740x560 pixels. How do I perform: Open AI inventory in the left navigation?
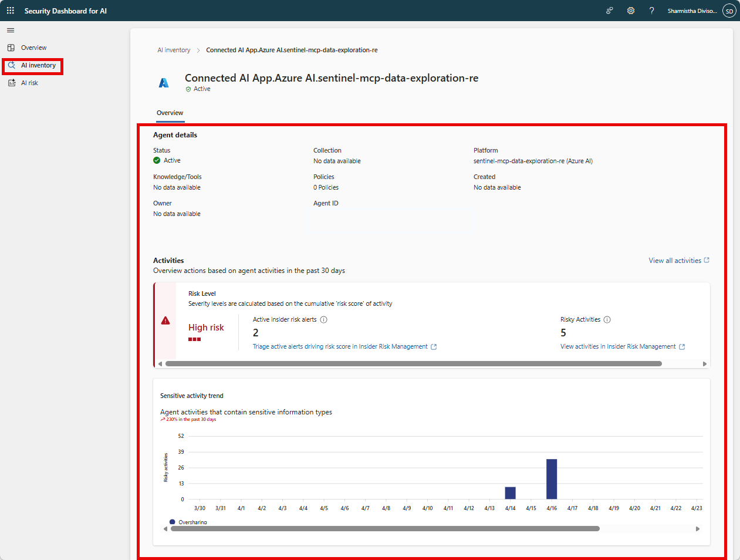coord(38,65)
